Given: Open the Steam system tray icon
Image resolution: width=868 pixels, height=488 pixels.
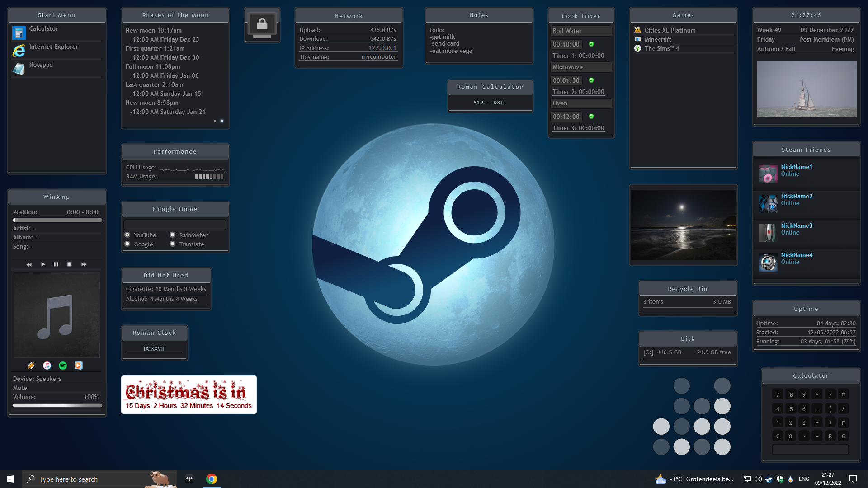Looking at the screenshot, I should pyautogui.click(x=769, y=479).
